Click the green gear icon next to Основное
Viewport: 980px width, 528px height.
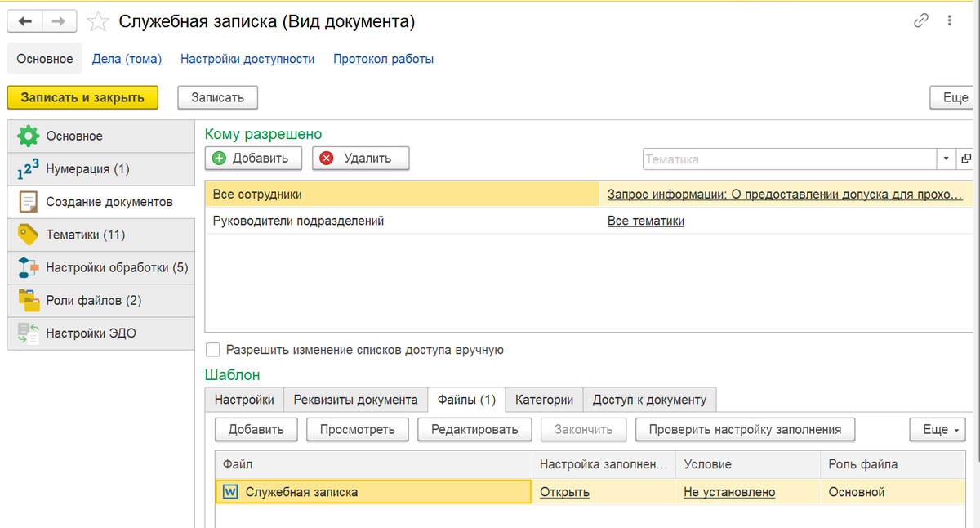(29, 136)
